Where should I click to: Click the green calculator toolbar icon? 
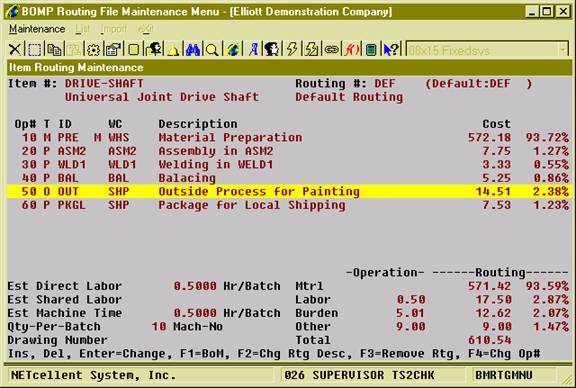coord(371,50)
